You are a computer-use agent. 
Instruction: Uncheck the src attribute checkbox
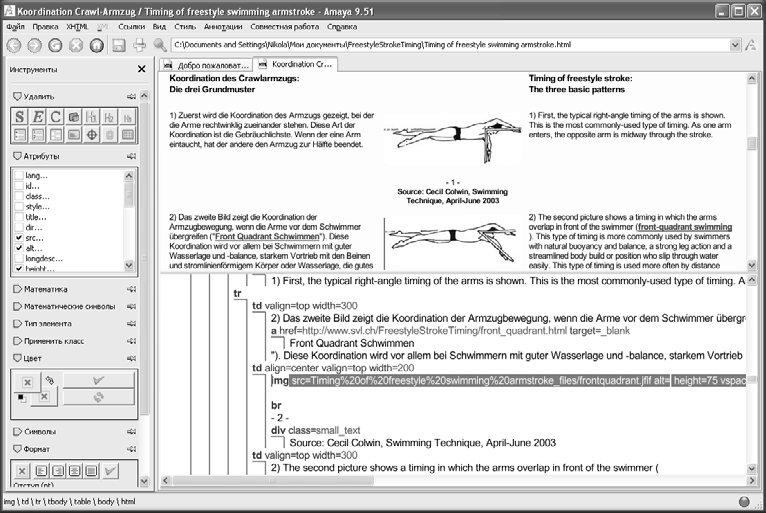coord(19,238)
